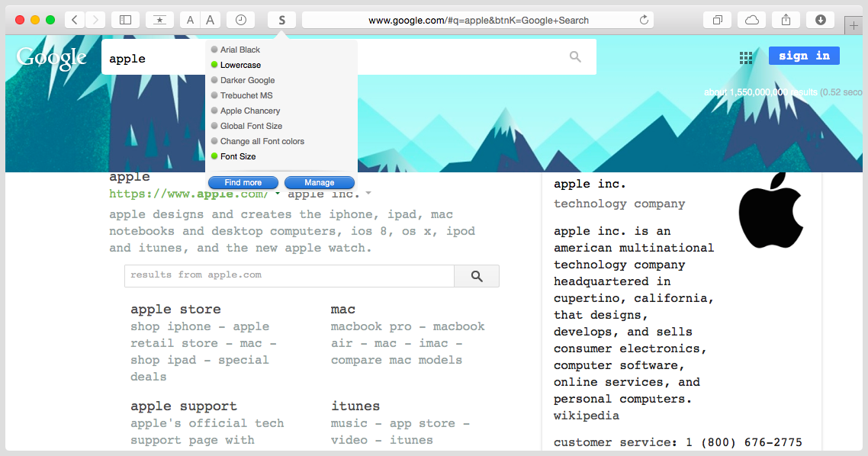Open the mac sitelink
The image size is (868, 456).
pos(343,310)
